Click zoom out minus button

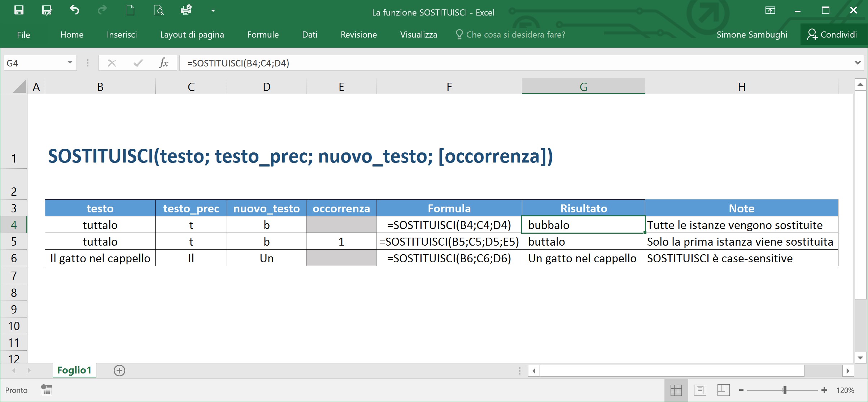(x=741, y=390)
